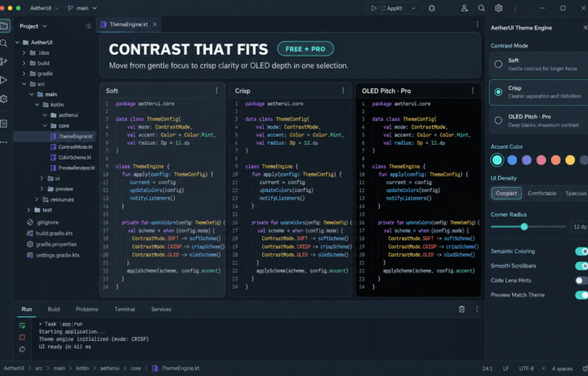
Task: Select Comfortable UI density
Action: 542,193
